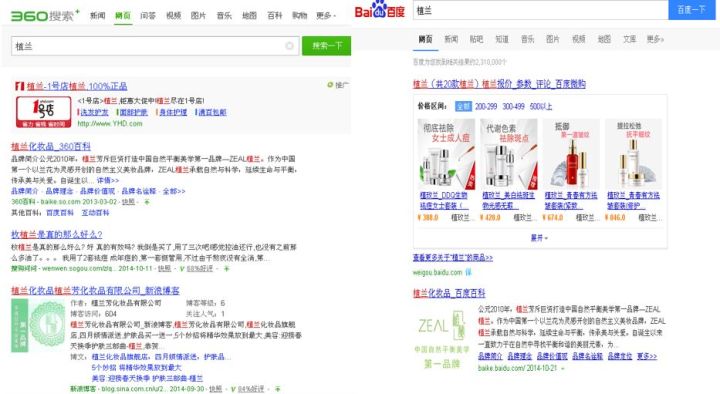Switch to 问答 tab in 360 search
Image resolution: width=720 pixels, height=394 pixels.
[x=148, y=16]
